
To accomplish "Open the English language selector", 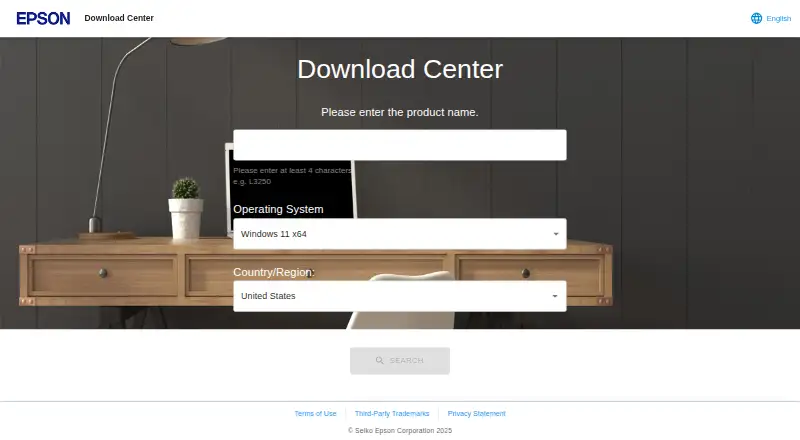I will pyautogui.click(x=771, y=18).
